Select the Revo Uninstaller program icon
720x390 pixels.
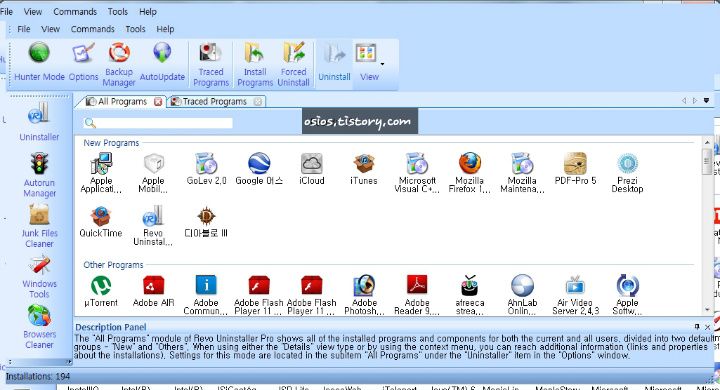153,216
